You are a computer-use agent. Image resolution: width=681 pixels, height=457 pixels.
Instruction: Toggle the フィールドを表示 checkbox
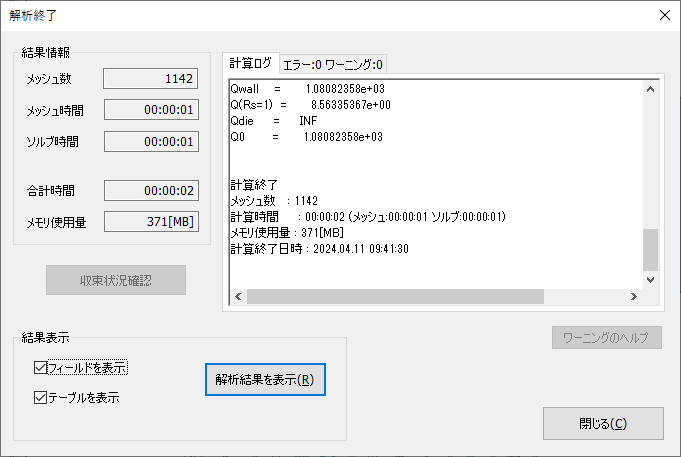coord(40,368)
